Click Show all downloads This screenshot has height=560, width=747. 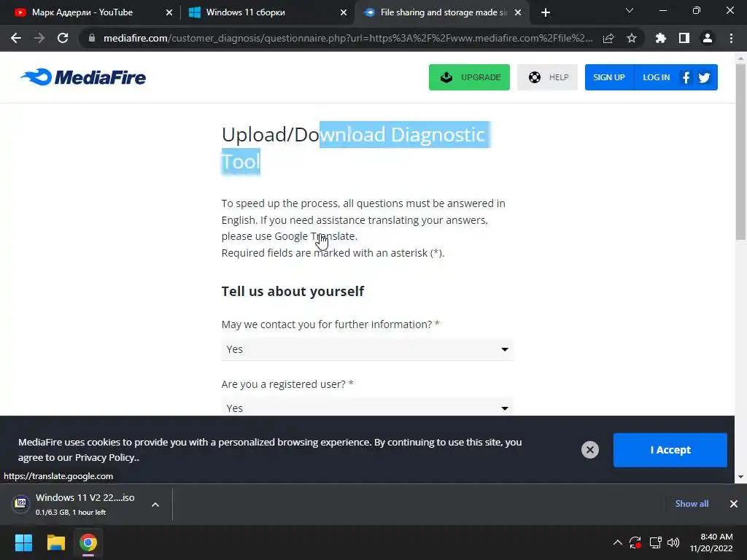(x=692, y=504)
